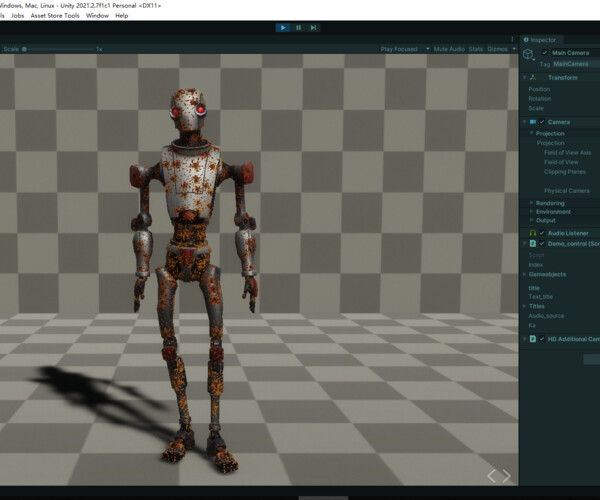Click the Demo_control script icon

point(533,243)
